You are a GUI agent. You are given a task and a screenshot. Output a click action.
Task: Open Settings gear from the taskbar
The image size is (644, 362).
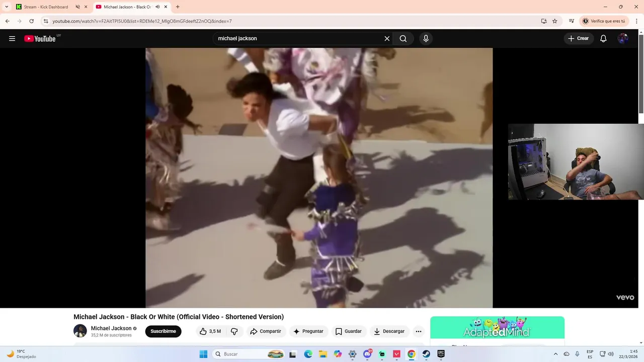(353, 354)
